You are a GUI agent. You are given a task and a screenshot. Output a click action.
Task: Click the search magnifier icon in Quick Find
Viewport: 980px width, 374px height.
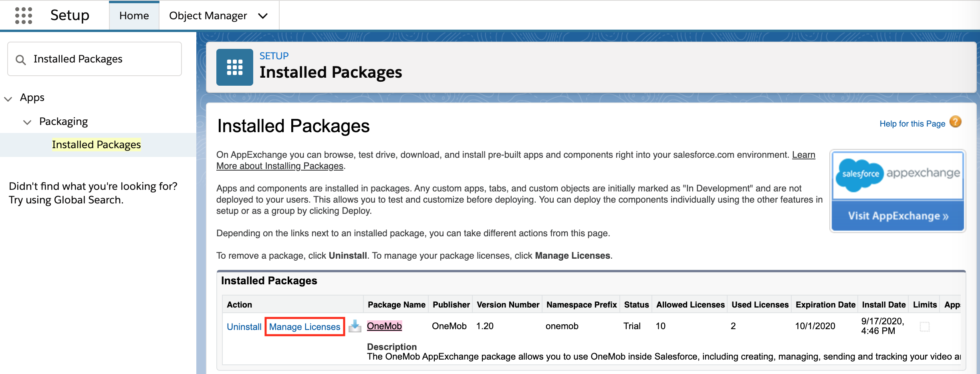(x=20, y=60)
